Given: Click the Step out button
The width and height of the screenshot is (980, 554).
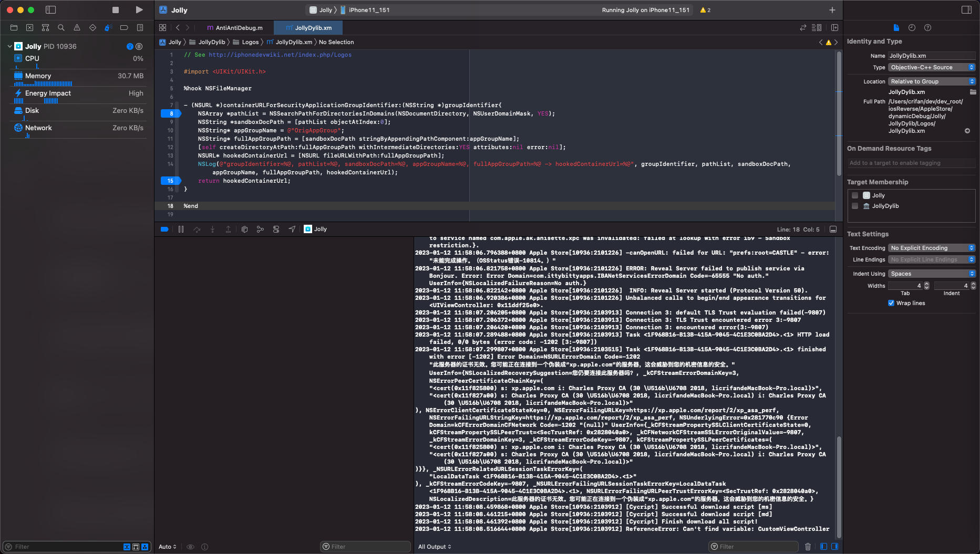Looking at the screenshot, I should pos(228,229).
